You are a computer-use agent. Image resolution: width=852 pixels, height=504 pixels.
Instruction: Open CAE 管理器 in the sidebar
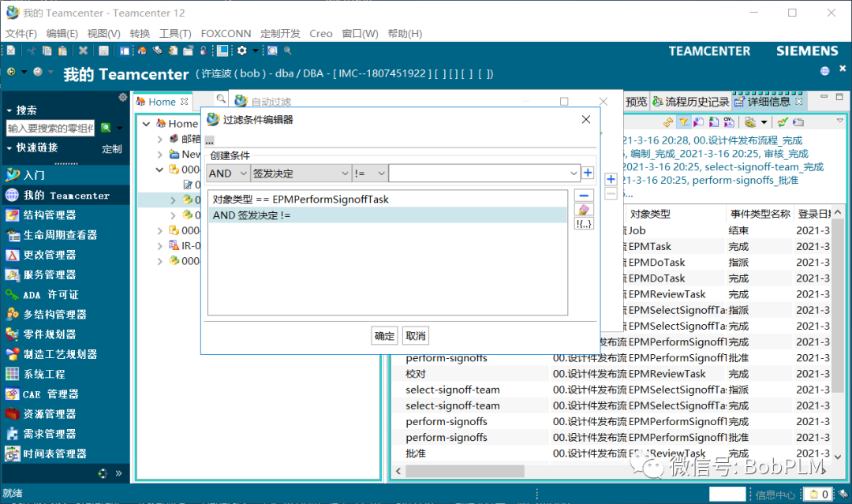click(x=65, y=394)
